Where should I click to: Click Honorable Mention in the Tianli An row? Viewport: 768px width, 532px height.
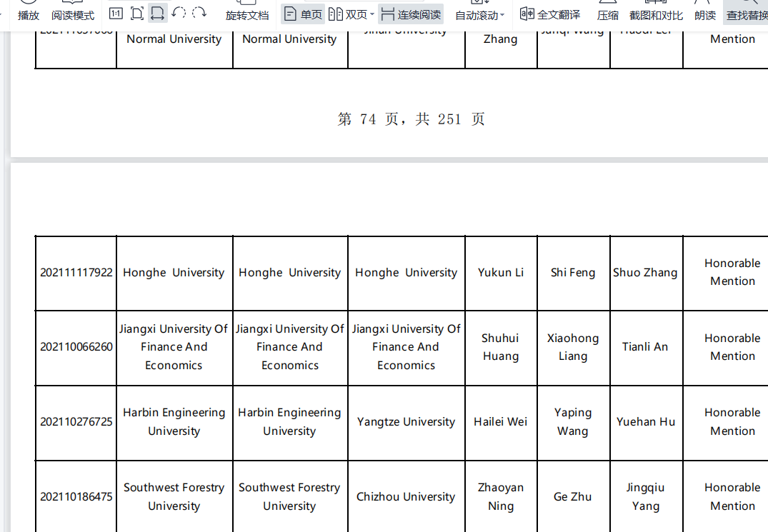click(733, 347)
